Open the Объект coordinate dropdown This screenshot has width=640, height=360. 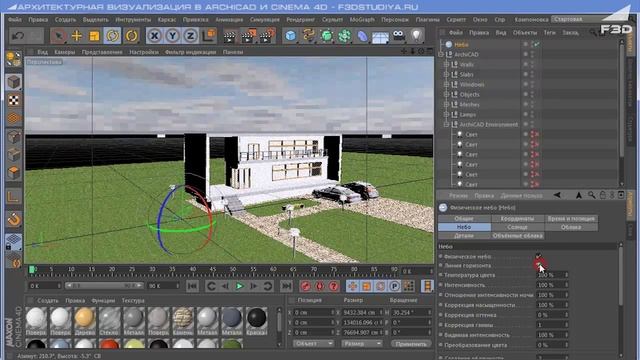click(x=313, y=344)
